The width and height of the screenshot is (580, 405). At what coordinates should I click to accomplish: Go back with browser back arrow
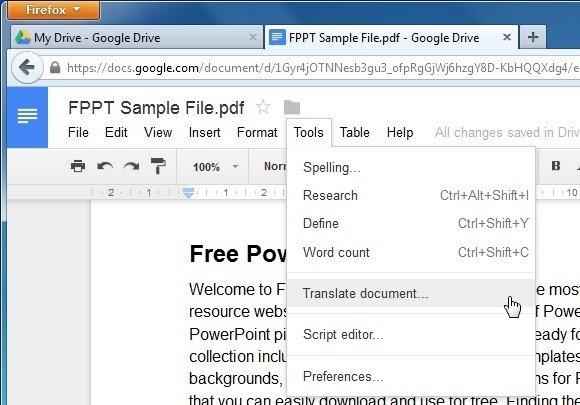click(27, 68)
